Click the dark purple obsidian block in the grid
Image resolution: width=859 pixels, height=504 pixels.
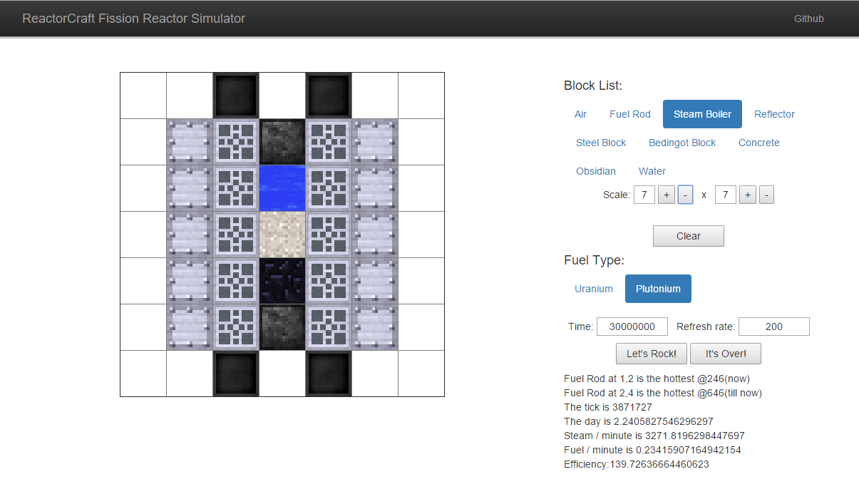[282, 281]
